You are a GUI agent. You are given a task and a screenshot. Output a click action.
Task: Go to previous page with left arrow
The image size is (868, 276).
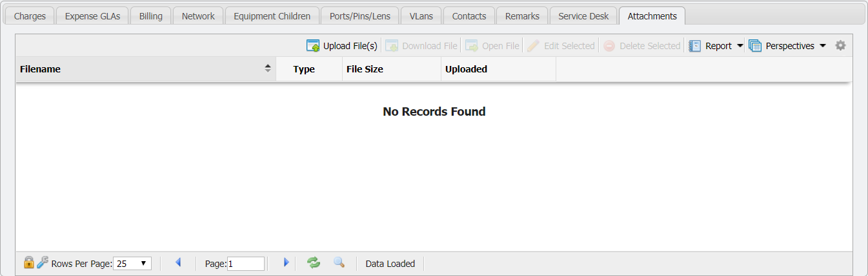pos(178,262)
